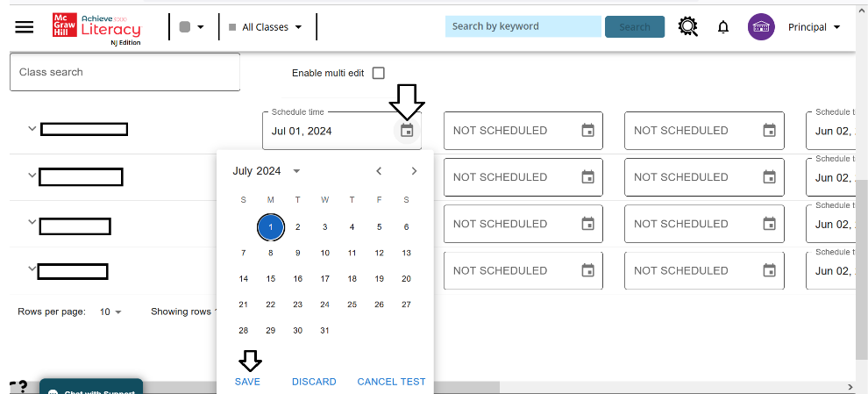The image size is (868, 394).
Task: Open calendar icon beside Jul 01, 2024
Action: 407,131
